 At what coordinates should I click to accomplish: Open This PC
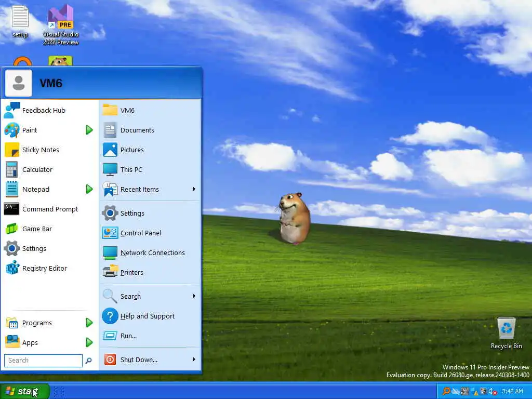(150, 169)
